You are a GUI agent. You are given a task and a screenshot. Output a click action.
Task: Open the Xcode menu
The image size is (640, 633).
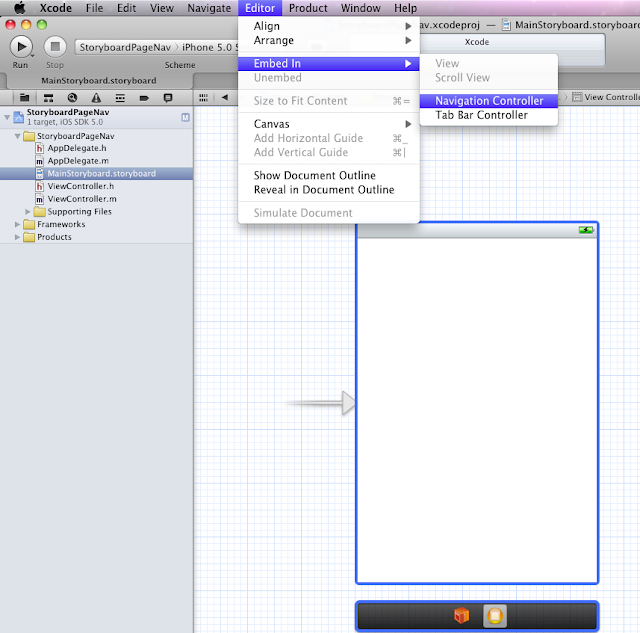56,8
